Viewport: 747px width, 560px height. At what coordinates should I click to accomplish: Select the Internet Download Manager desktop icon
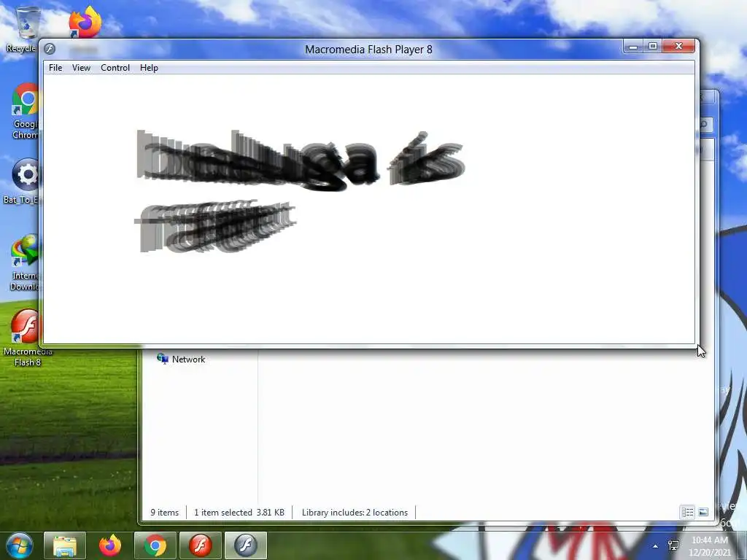tap(25, 262)
